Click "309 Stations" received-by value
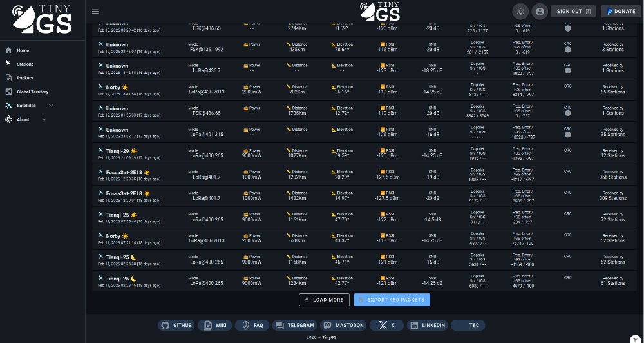 [x=613, y=198]
